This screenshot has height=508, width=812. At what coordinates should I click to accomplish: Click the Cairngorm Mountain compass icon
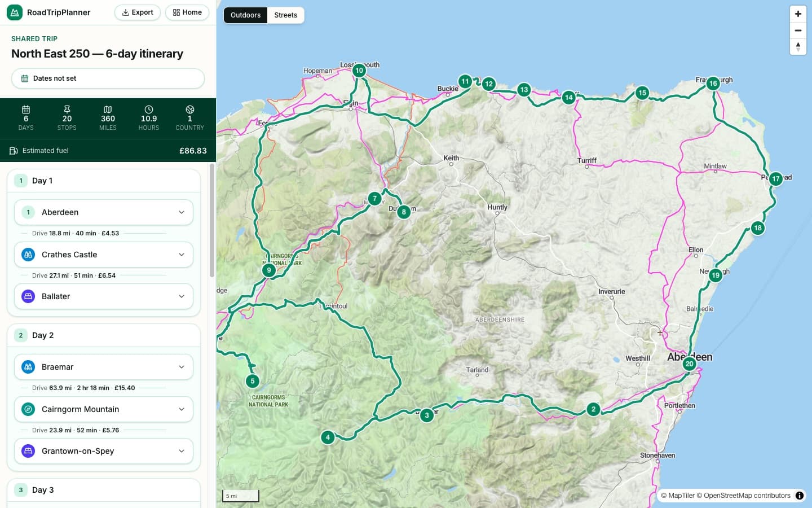point(28,409)
